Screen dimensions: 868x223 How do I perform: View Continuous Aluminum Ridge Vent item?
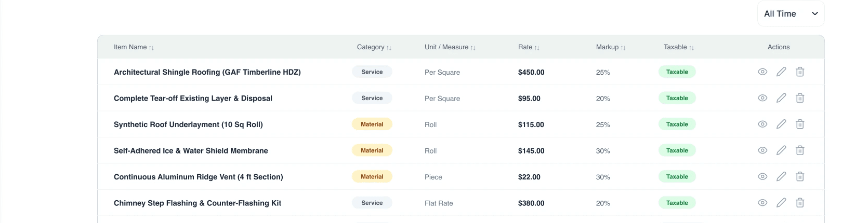click(x=762, y=177)
